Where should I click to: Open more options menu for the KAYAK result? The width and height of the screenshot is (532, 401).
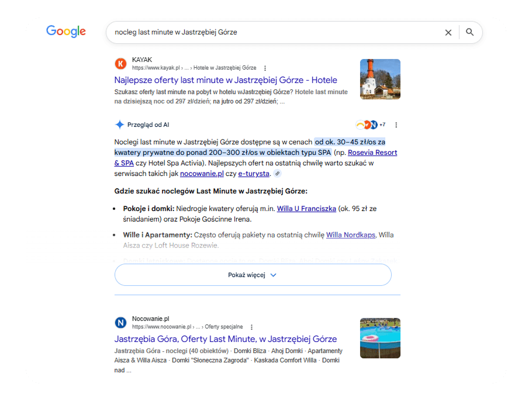tap(265, 68)
